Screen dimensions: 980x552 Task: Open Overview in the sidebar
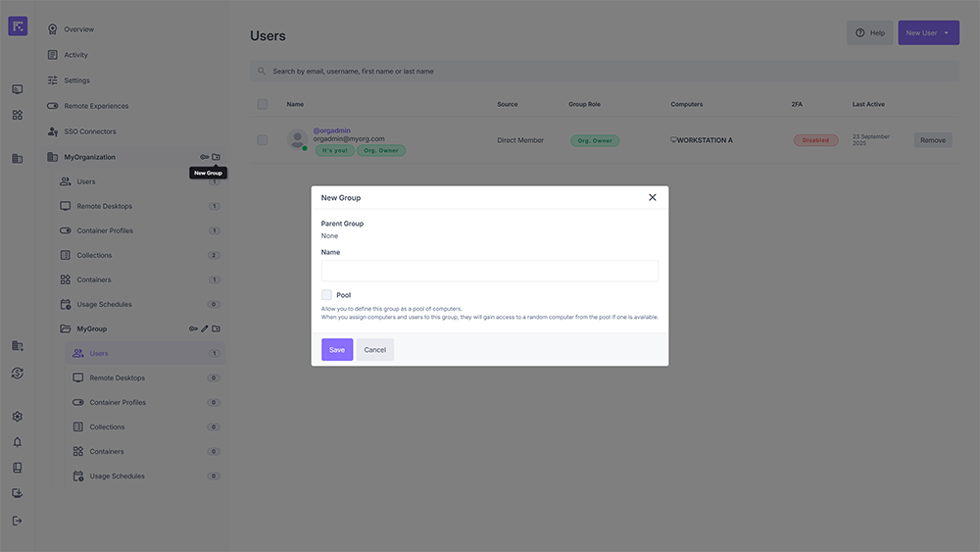(x=78, y=29)
